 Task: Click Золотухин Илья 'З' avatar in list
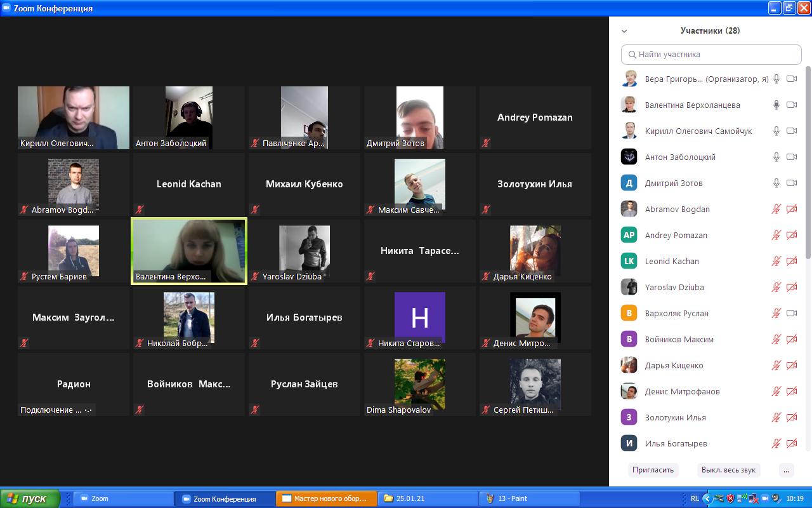pos(629,417)
